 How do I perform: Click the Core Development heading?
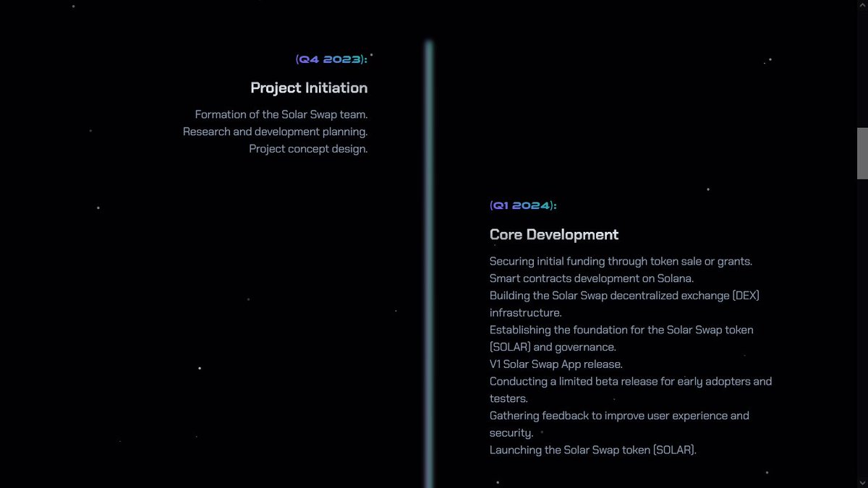(x=554, y=235)
